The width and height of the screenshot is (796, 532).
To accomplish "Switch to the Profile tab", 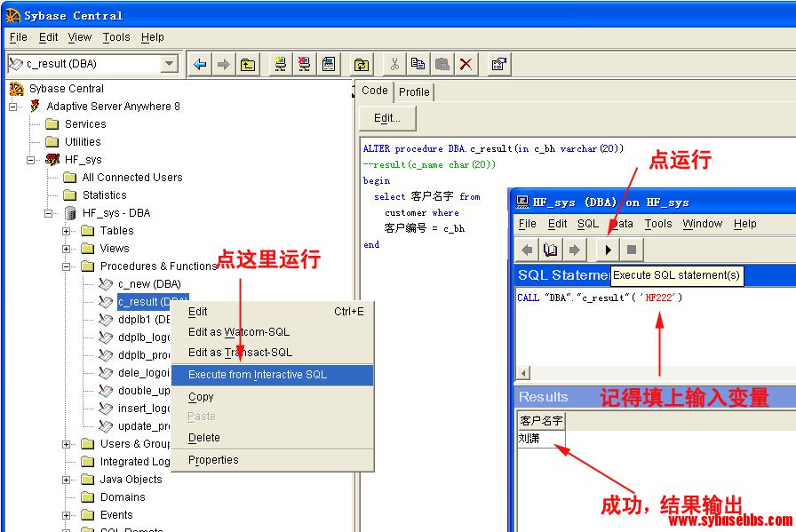I will [x=414, y=91].
